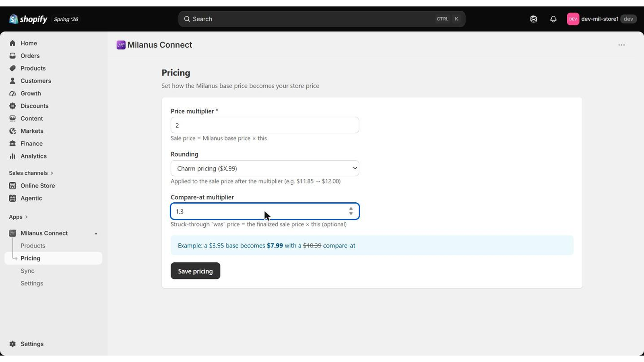
Task: Click the Agentic channel icon
Action: tap(12, 198)
